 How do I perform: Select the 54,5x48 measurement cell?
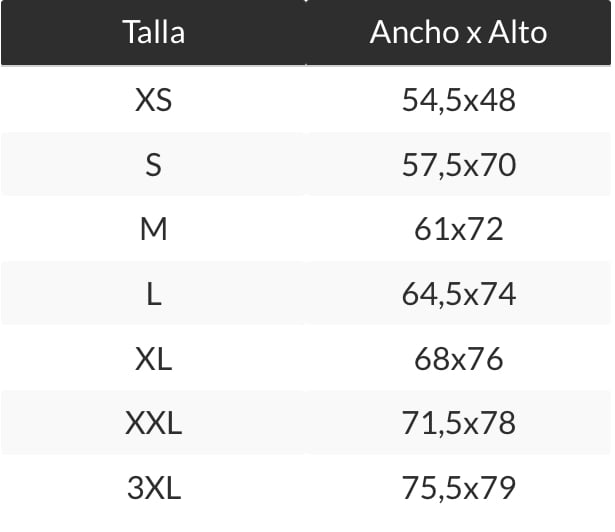coord(458,100)
